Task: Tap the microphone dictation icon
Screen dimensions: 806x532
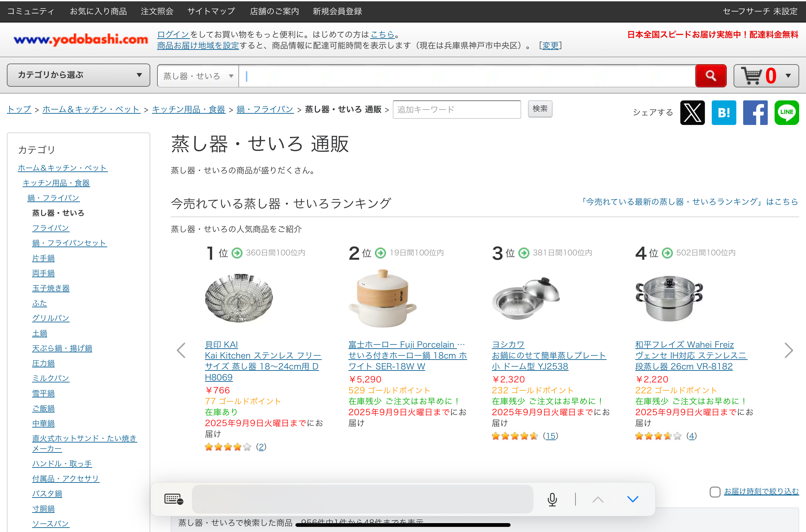Action: [x=552, y=499]
